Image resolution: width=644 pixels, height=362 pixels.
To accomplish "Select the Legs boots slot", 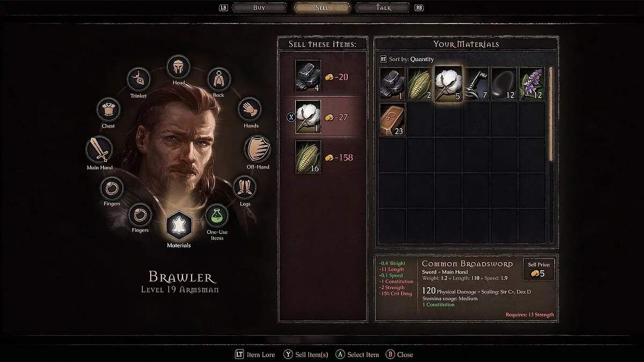I will 244,188.
